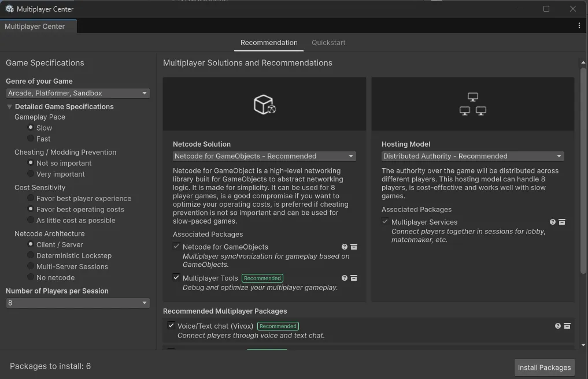Collapse Detailed Game Specifications section
The image size is (588, 379).
pos(9,106)
